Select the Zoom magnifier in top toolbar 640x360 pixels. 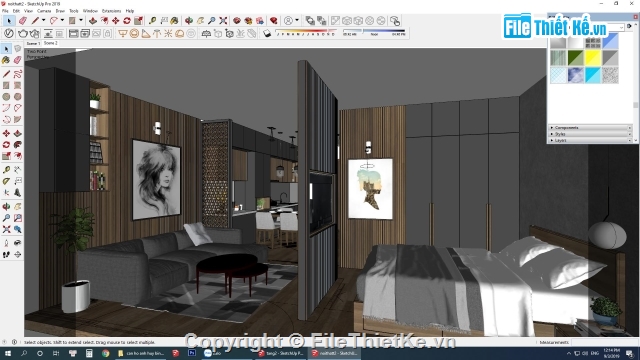211,20
